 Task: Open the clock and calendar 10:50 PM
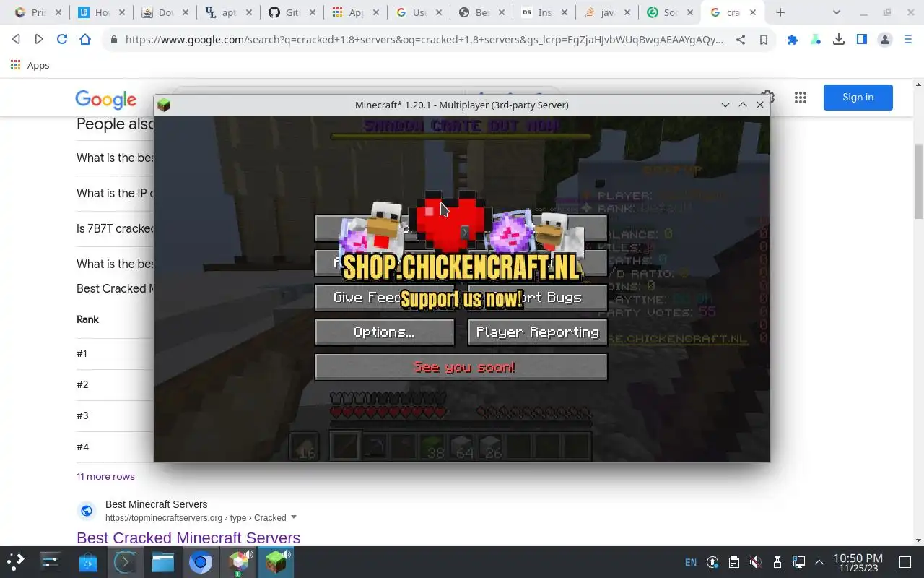(x=858, y=562)
